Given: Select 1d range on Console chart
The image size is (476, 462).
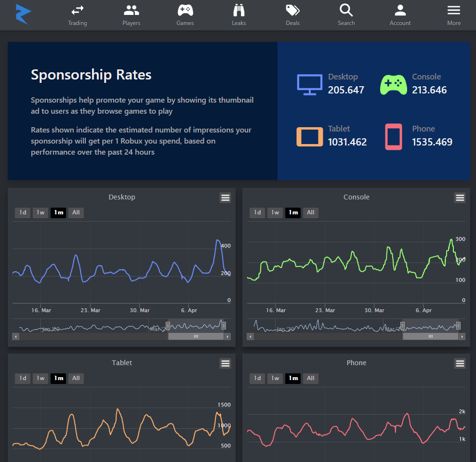Looking at the screenshot, I should [x=257, y=212].
